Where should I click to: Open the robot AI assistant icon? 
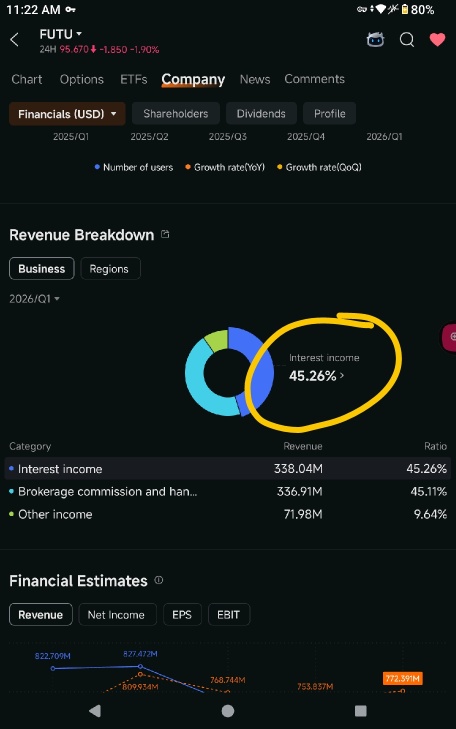point(375,40)
